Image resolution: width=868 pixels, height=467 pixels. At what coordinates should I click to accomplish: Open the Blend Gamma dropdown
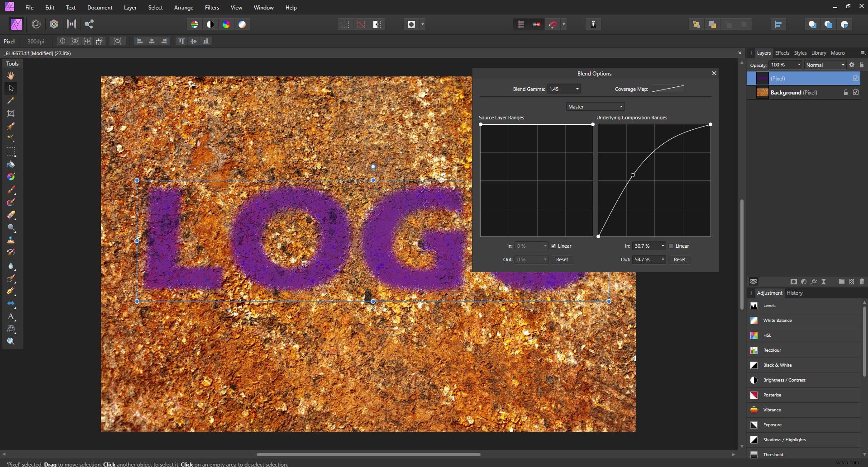pyautogui.click(x=563, y=89)
